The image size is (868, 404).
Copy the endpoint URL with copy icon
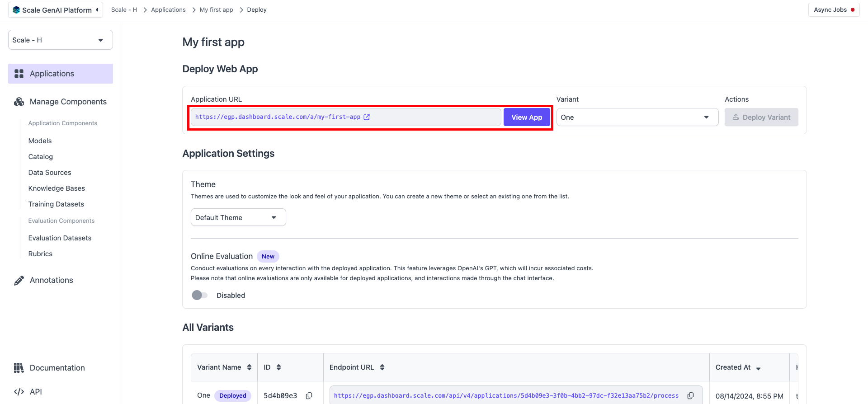click(x=691, y=396)
